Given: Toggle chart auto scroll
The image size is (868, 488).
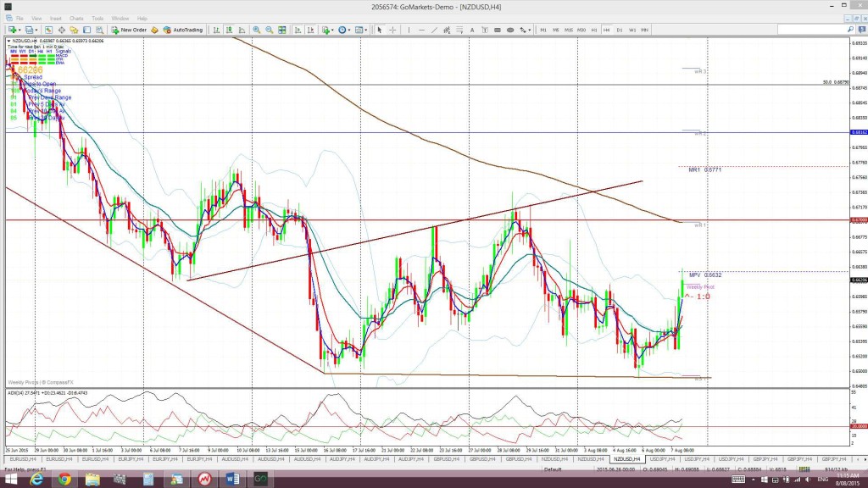Looking at the screenshot, I should click(298, 30).
